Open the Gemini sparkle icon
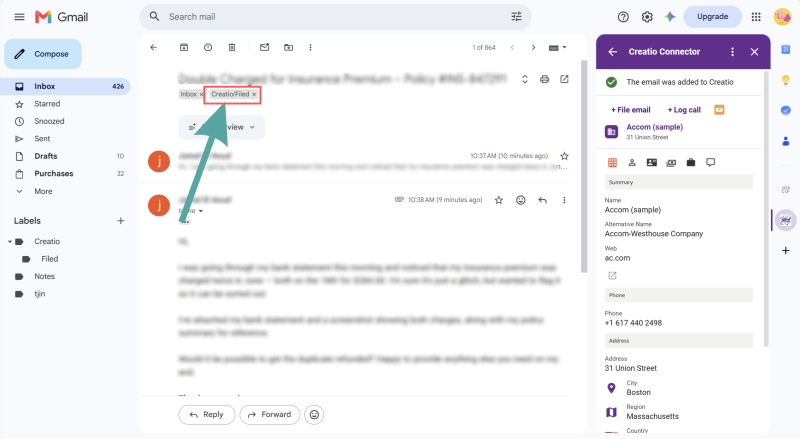The height and width of the screenshot is (439, 800). (x=670, y=17)
